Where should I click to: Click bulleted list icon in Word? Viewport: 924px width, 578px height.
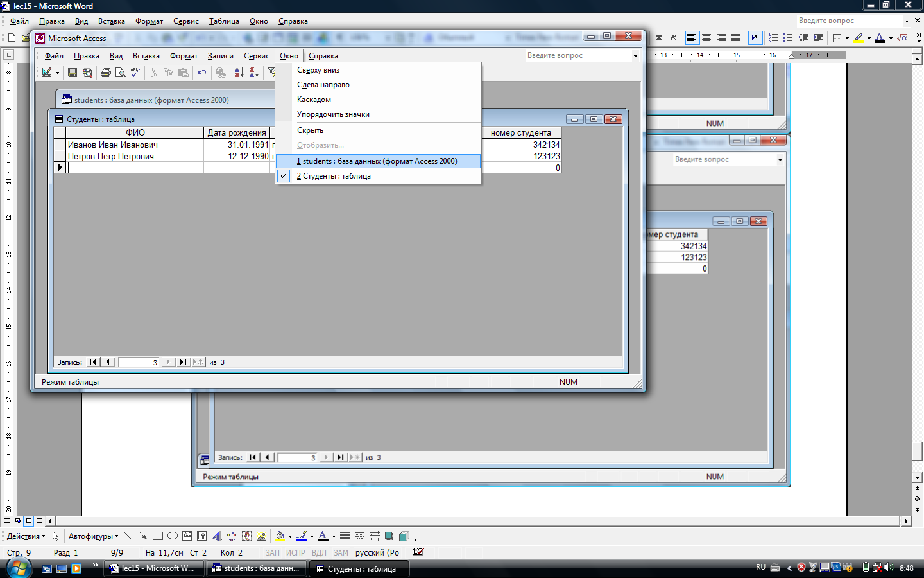pyautogui.click(x=788, y=38)
